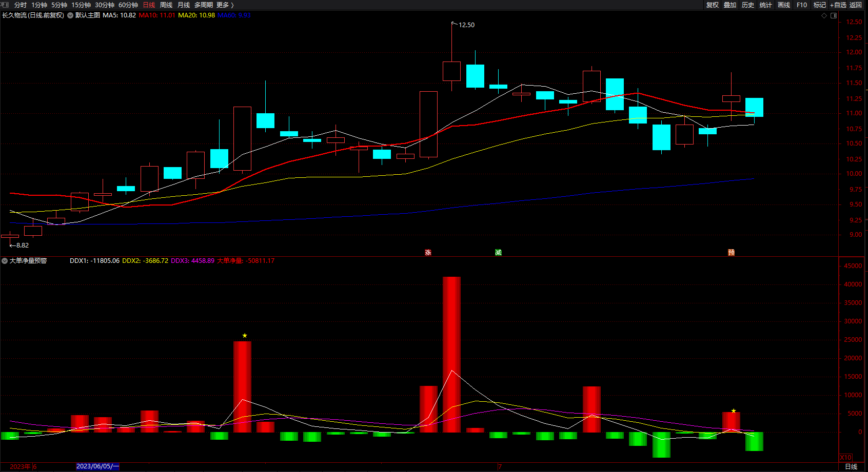Screen dimensions: 868x472
Task: Click the 默认主图 indicator name
Action: tap(88, 15)
